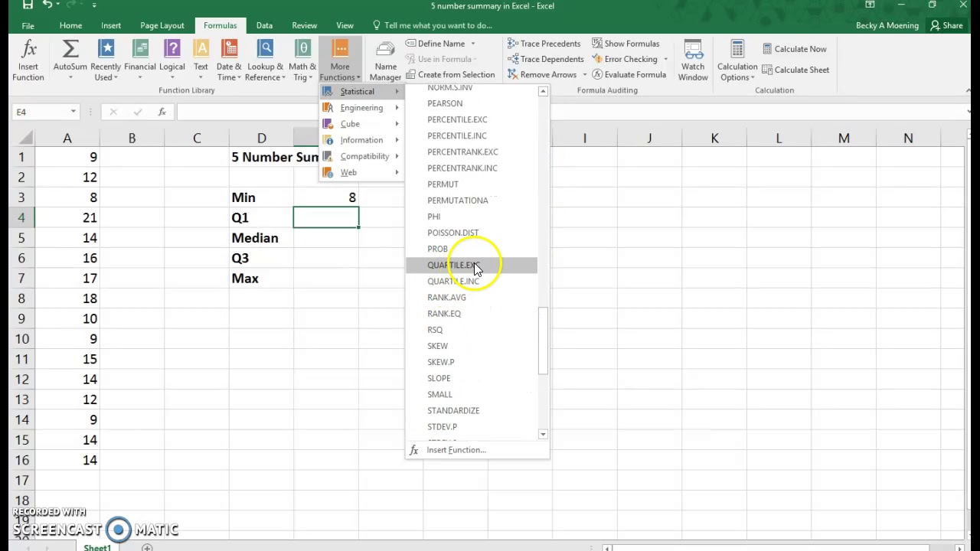Switch to the Insert tab
Image resolution: width=980 pixels, height=551 pixels.
pyautogui.click(x=111, y=25)
